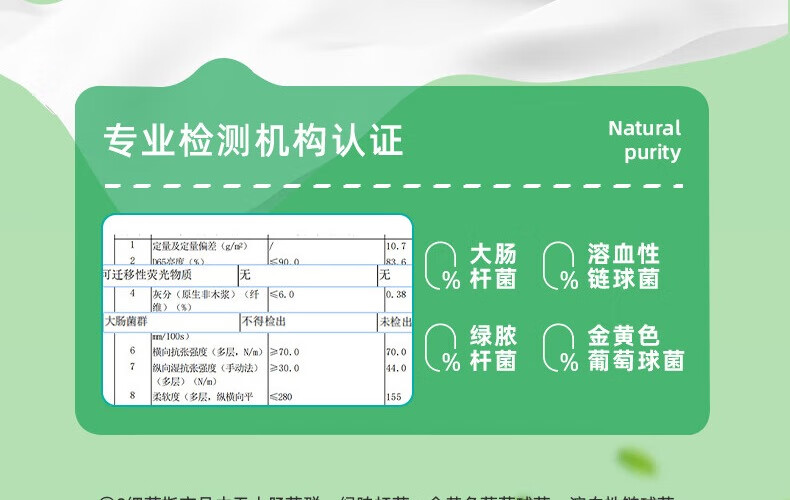790x500 pixels.
Task: Open the test report table image
Action: pos(257,310)
